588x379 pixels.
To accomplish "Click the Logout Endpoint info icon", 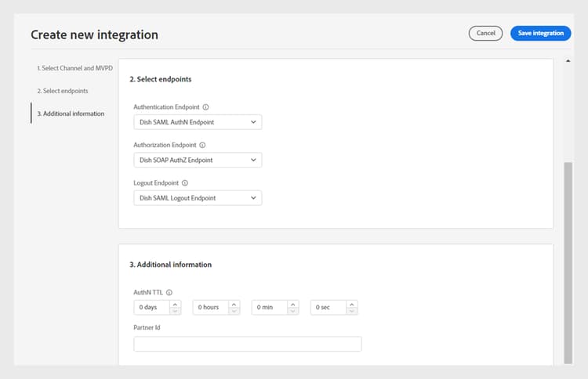I will (185, 183).
